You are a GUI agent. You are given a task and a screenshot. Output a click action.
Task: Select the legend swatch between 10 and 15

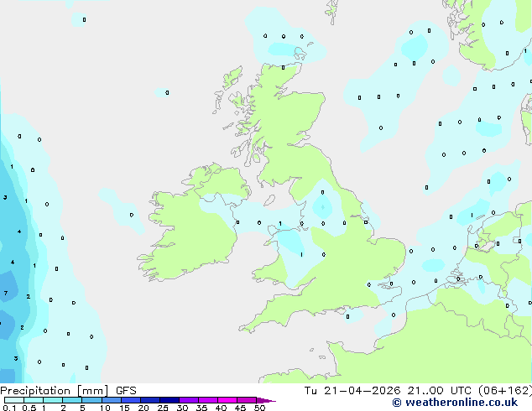tap(112, 400)
